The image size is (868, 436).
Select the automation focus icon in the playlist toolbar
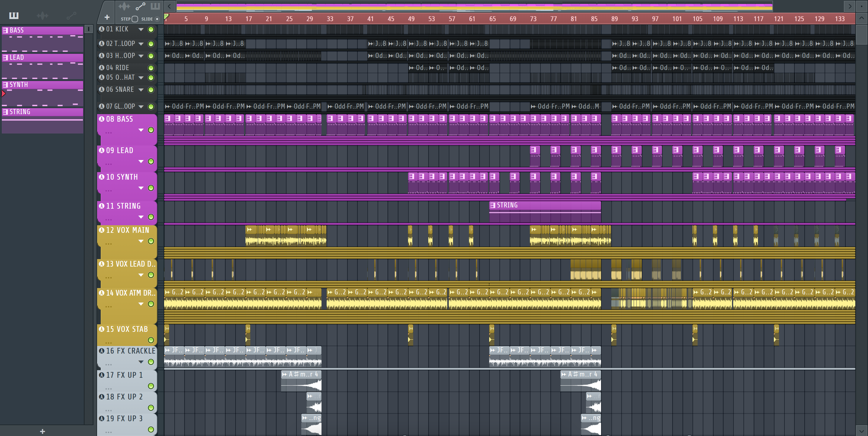(140, 6)
